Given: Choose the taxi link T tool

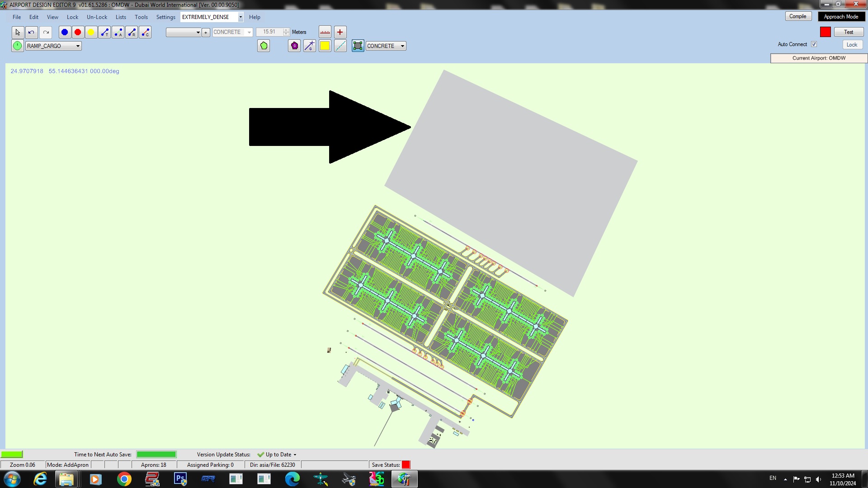Looking at the screenshot, I should (104, 32).
